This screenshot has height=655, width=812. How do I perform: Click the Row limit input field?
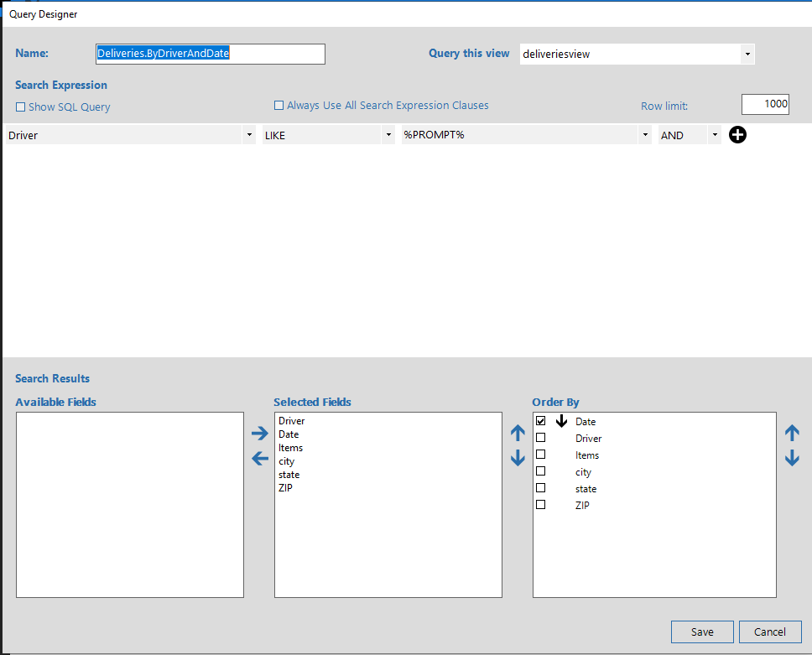point(765,104)
